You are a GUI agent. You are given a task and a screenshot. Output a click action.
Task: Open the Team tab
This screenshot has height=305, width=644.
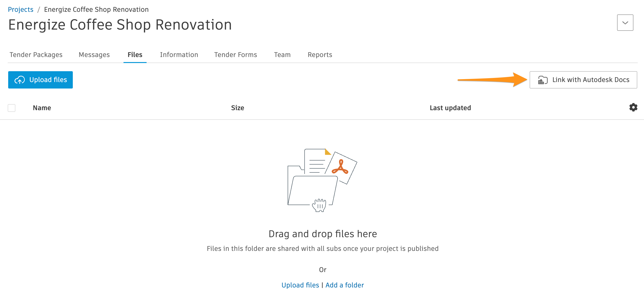[x=282, y=55]
